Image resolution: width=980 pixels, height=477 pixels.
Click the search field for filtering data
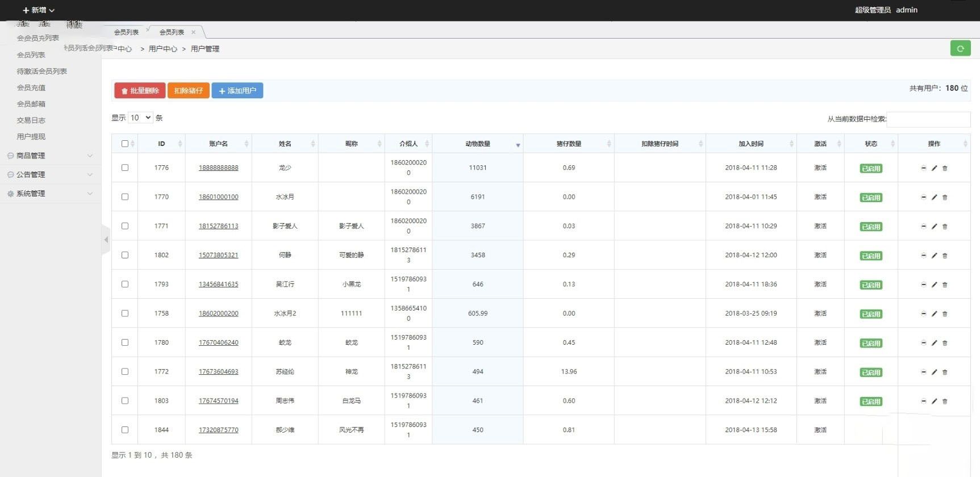(x=928, y=119)
